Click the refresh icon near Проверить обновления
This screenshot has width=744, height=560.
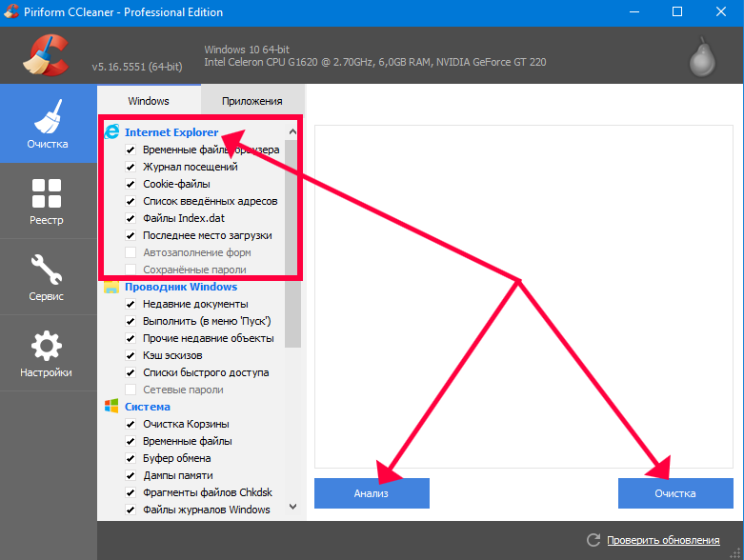pyautogui.click(x=593, y=540)
